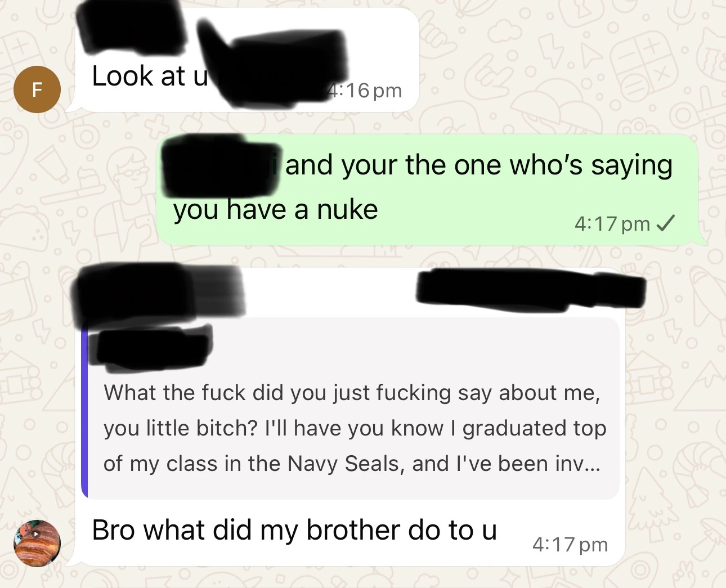Viewport: 726px width, 588px height.
Task: Select the "Look at u" message bubble
Action: (x=247, y=60)
